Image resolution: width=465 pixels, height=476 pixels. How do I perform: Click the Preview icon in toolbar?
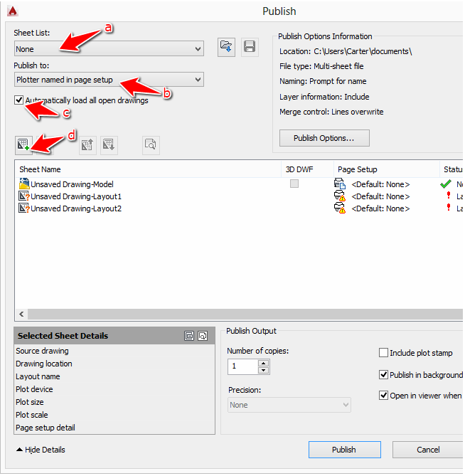pyautogui.click(x=151, y=145)
